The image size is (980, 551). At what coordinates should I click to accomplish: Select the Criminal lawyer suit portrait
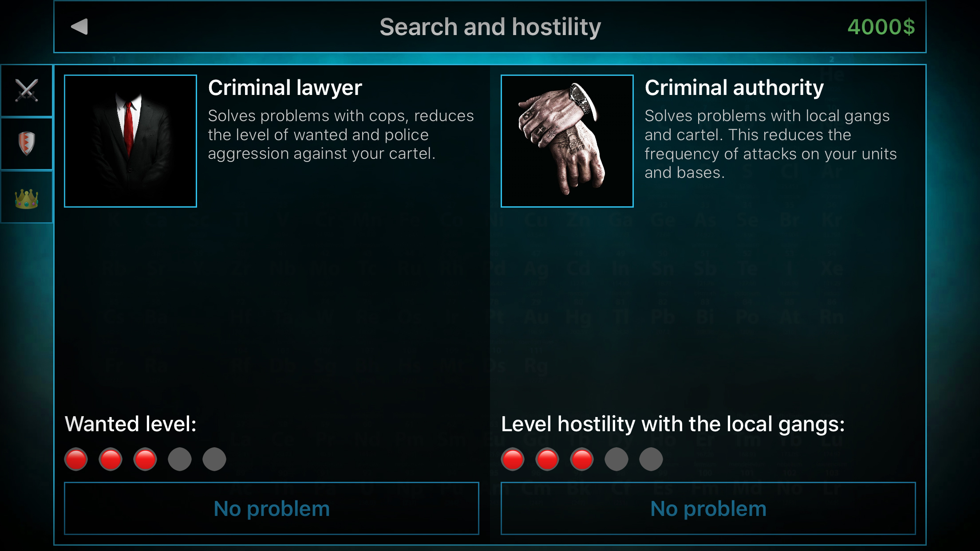pos(130,141)
